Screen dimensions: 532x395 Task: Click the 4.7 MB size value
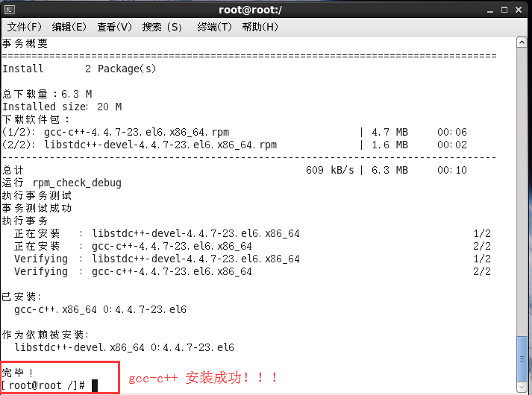click(389, 132)
